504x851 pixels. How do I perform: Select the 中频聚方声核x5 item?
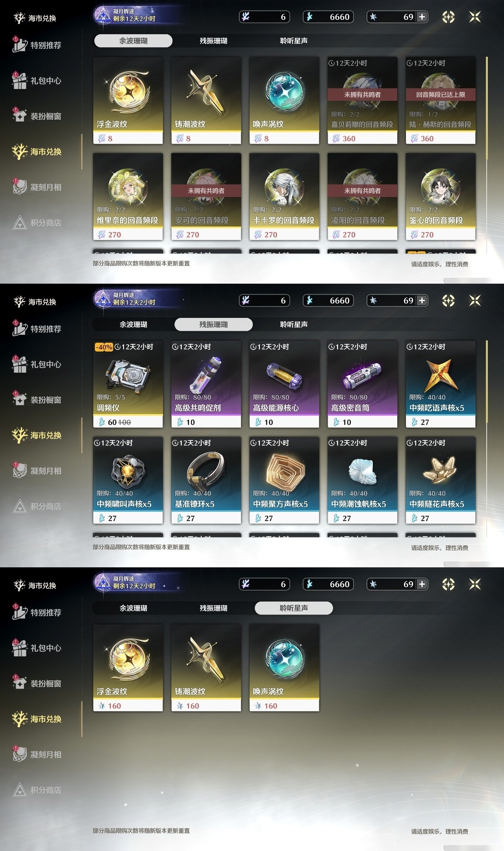coord(284,480)
